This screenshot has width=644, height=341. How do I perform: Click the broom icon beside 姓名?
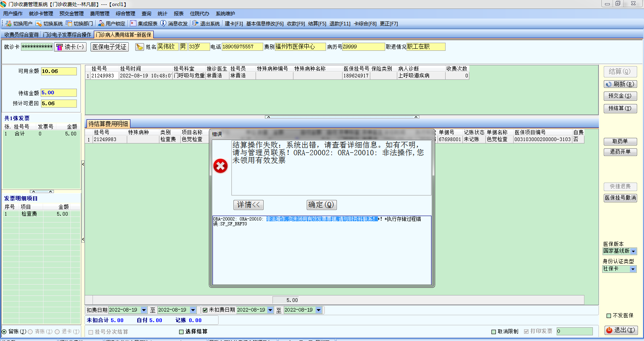click(x=140, y=47)
